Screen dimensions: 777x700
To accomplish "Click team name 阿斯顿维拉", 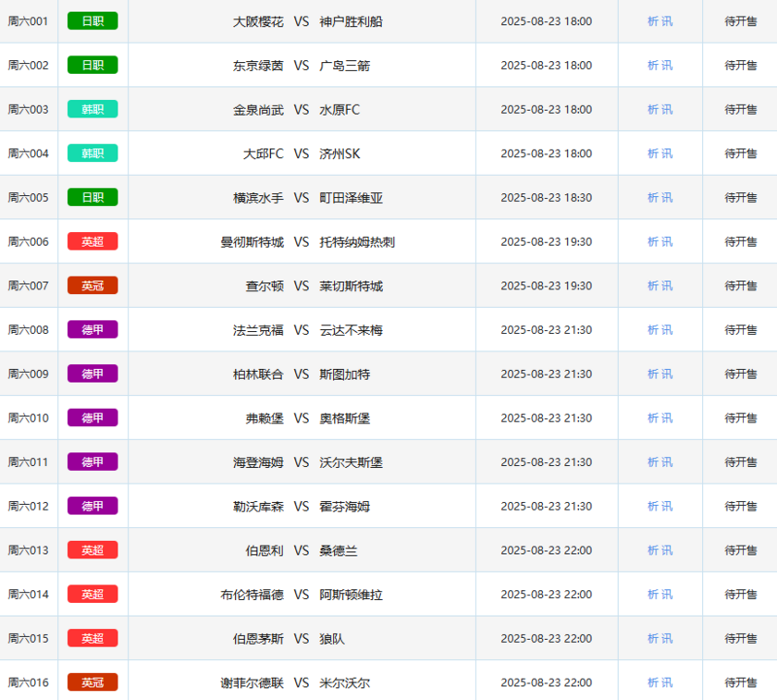I will pyautogui.click(x=351, y=595).
